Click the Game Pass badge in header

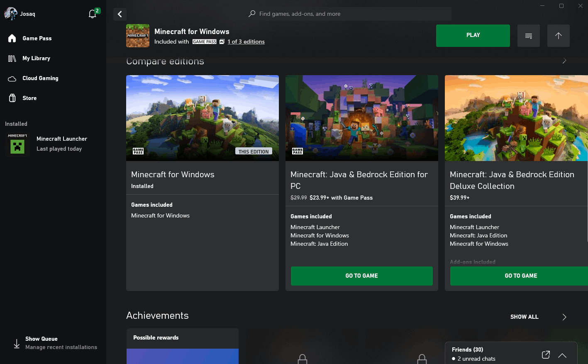point(205,42)
